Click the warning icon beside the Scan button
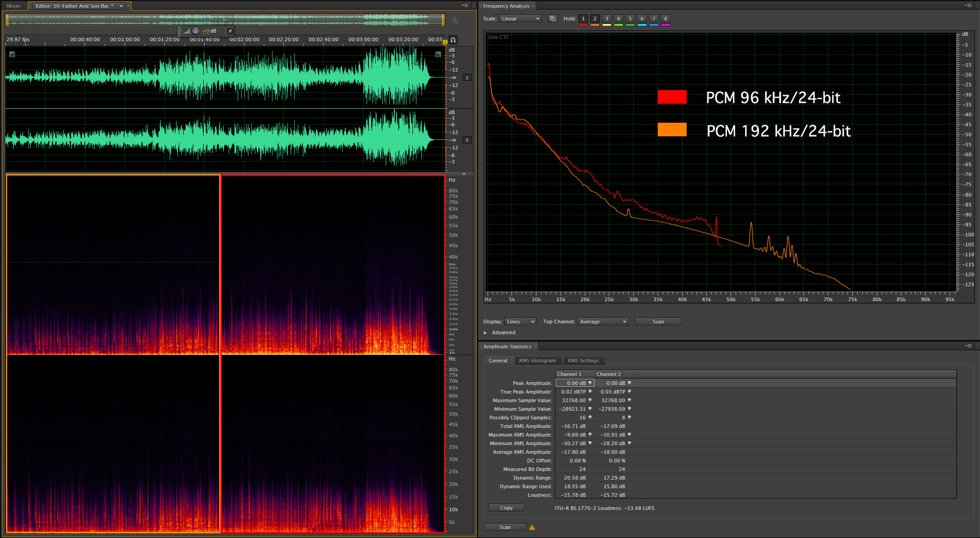The width and height of the screenshot is (980, 538). (x=532, y=527)
